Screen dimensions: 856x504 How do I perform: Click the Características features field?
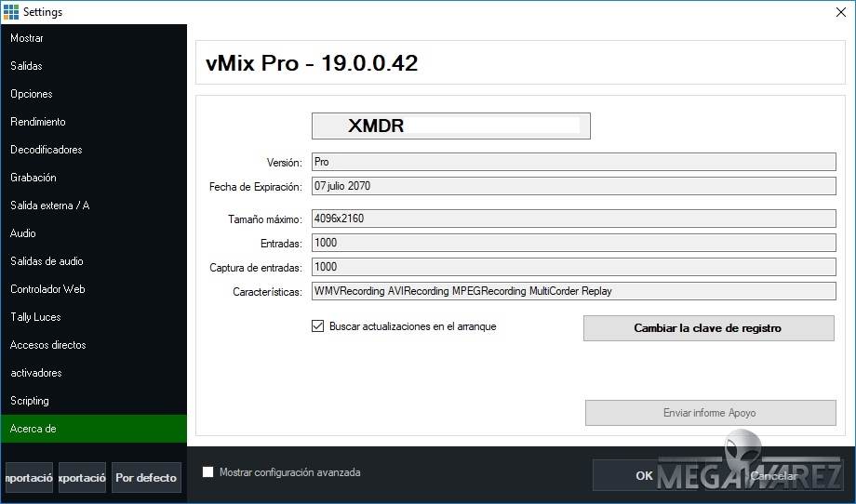coord(574,291)
